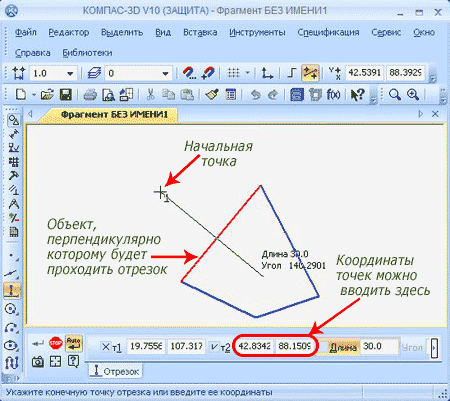The image size is (450, 401).
Task: Click the Print icon
Action: click(90, 95)
